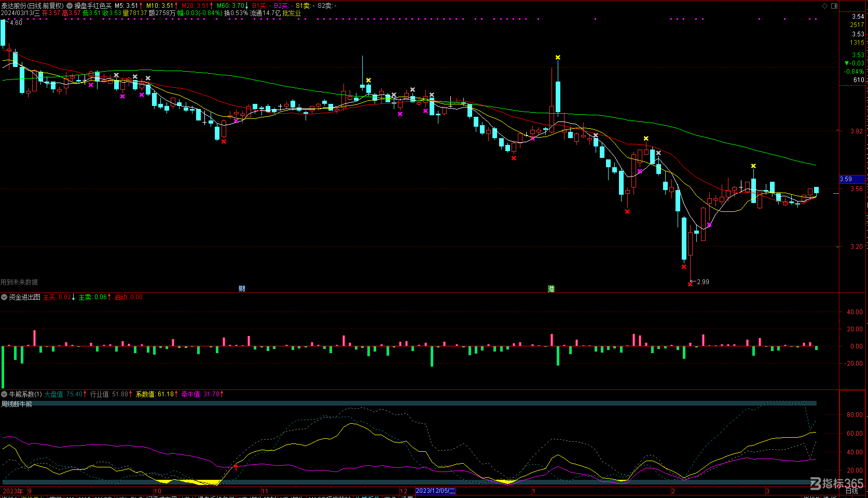This screenshot has height=498, width=868.
Task: Click the -0.84% change value in the right column
Action: tap(854, 72)
